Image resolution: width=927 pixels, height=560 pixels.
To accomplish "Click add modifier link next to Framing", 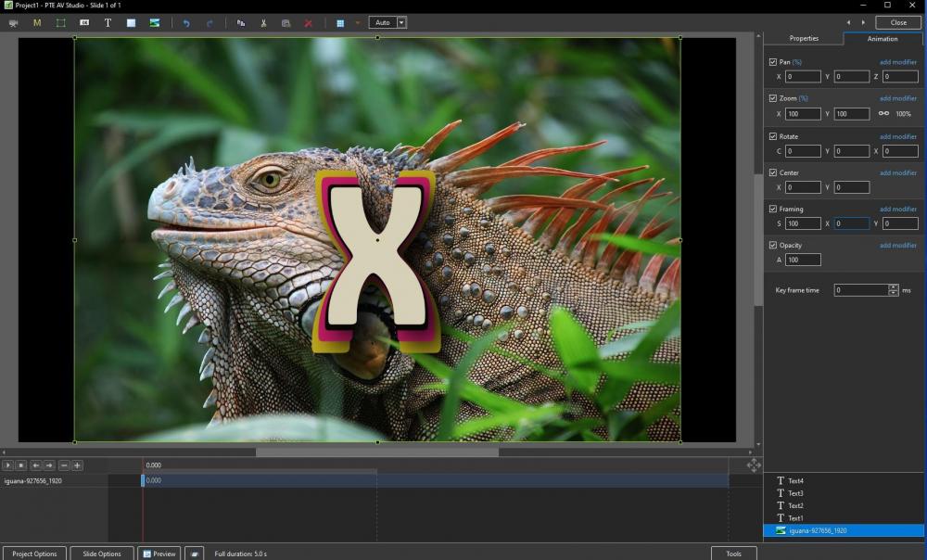I will (x=897, y=210).
